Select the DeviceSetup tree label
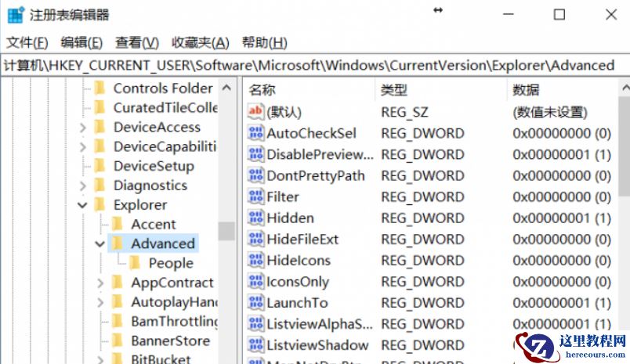Screen dimensions: 630x364 (154, 166)
